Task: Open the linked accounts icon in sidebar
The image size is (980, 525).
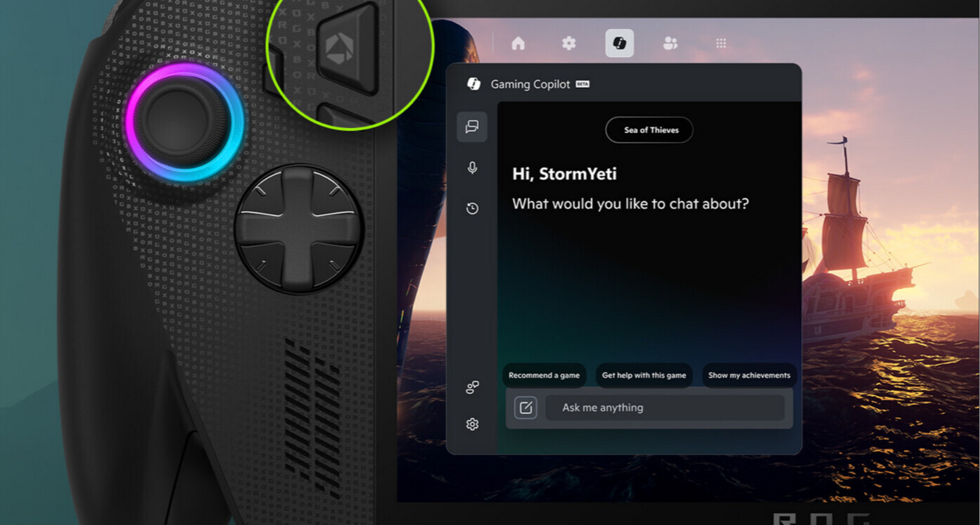Action: 472,388
